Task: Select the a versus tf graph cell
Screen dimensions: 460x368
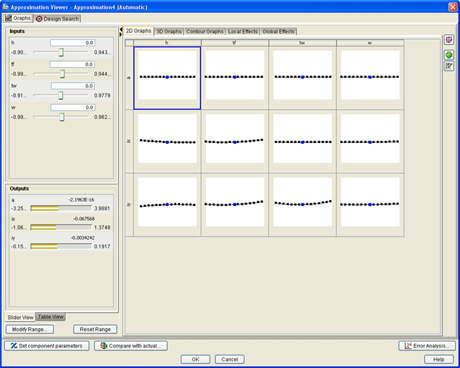Action: pos(235,78)
